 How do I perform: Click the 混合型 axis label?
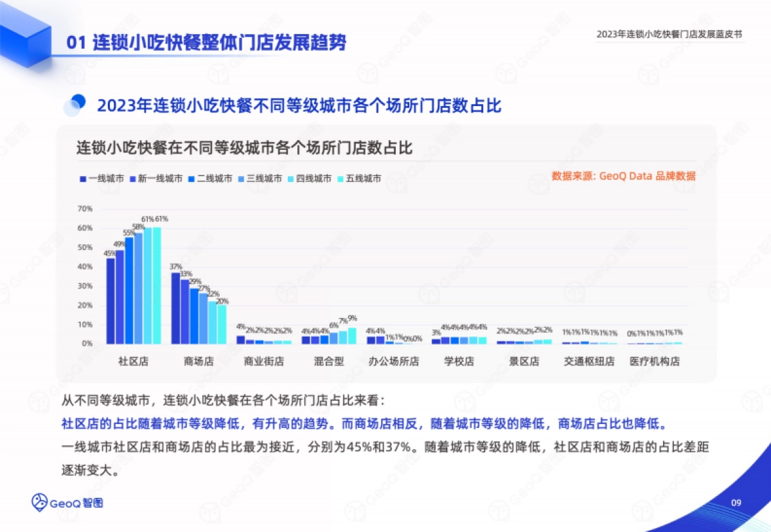pos(329,362)
